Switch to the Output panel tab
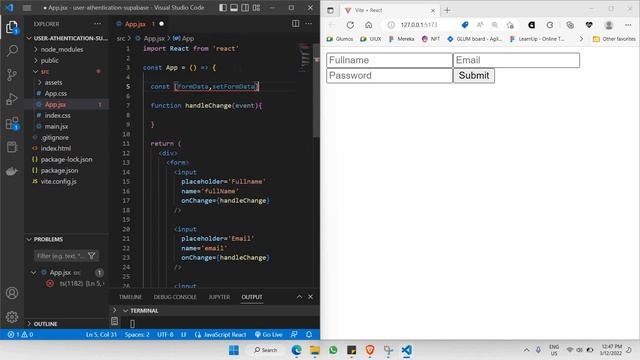 click(x=252, y=297)
